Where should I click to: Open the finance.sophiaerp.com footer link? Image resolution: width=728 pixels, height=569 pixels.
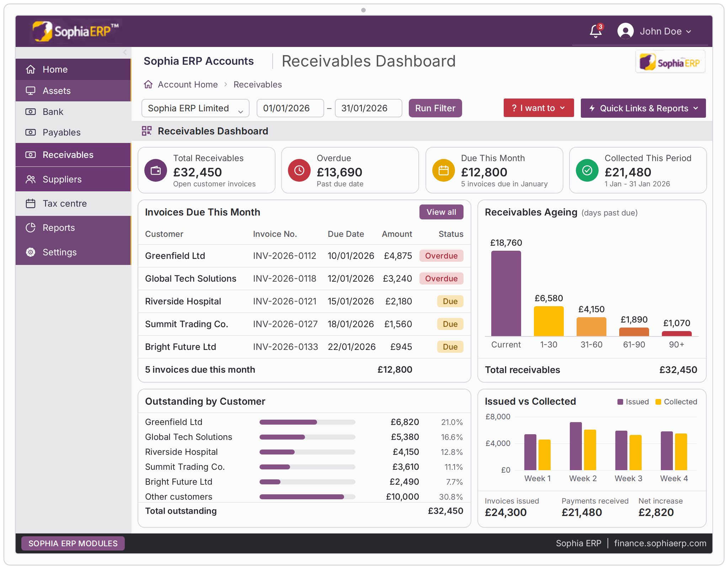[x=660, y=543]
